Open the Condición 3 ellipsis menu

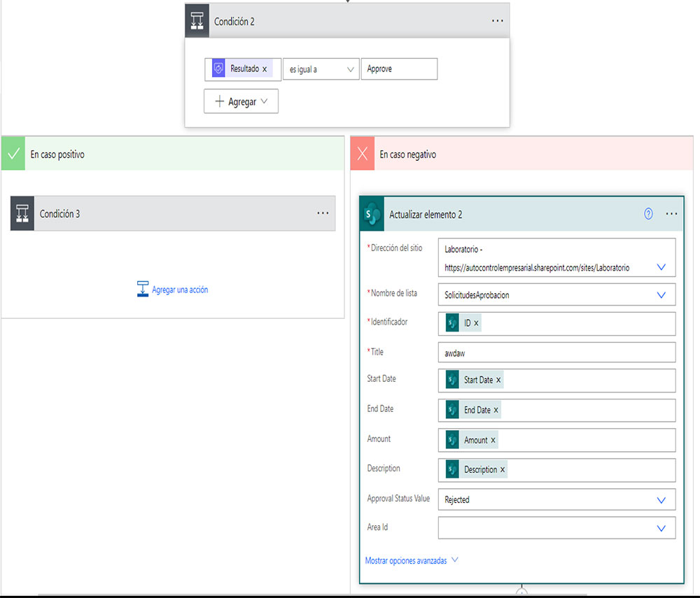click(x=323, y=213)
